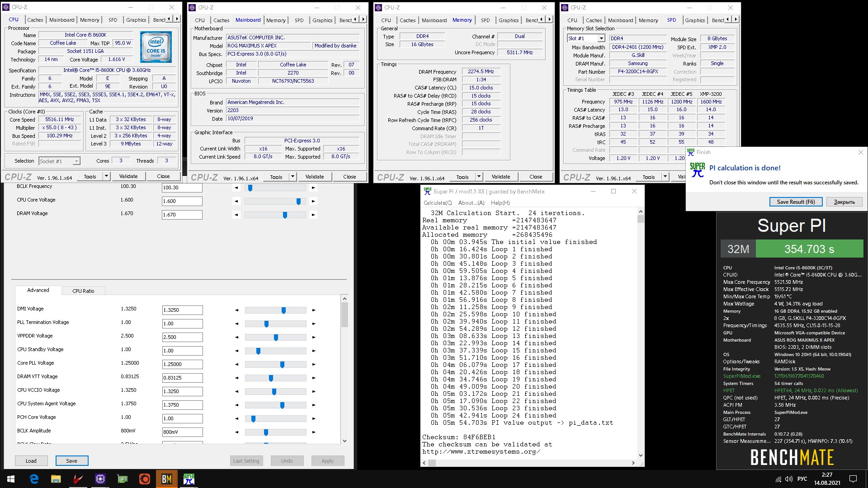
Task: Expand Tools dropdown arrow in SPD window
Action: [x=665, y=177]
